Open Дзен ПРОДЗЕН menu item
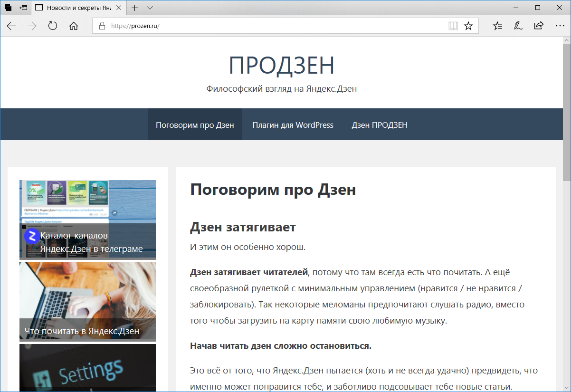 point(380,125)
